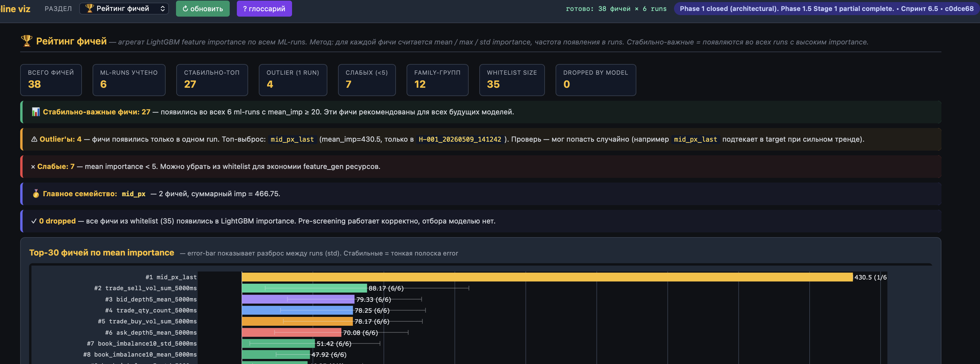Click the refresh arrow icon in обновить button

click(185, 9)
